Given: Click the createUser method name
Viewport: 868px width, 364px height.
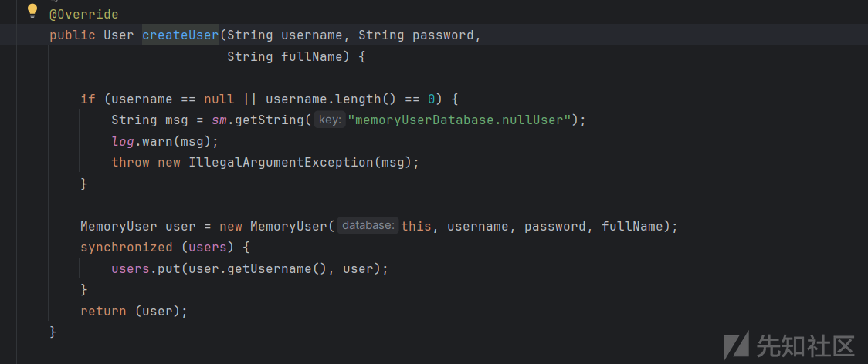Looking at the screenshot, I should tap(181, 35).
